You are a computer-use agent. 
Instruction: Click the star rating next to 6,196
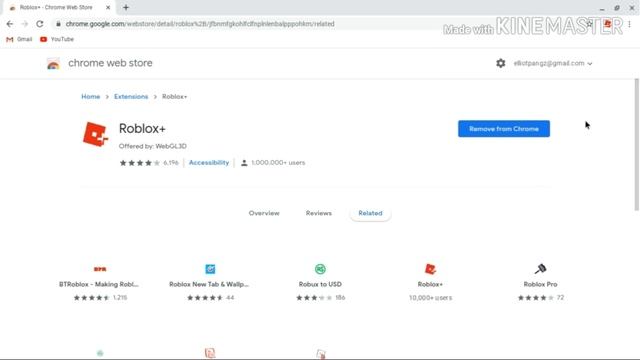coord(139,163)
